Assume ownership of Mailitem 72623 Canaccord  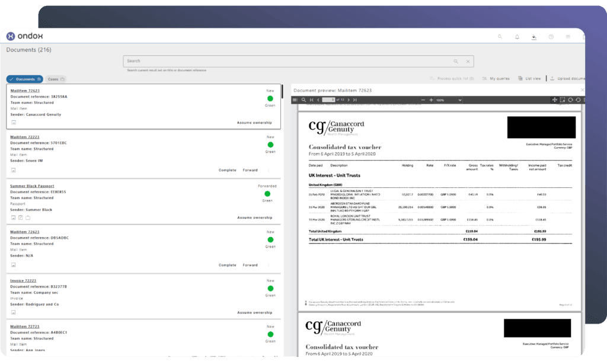pos(254,123)
